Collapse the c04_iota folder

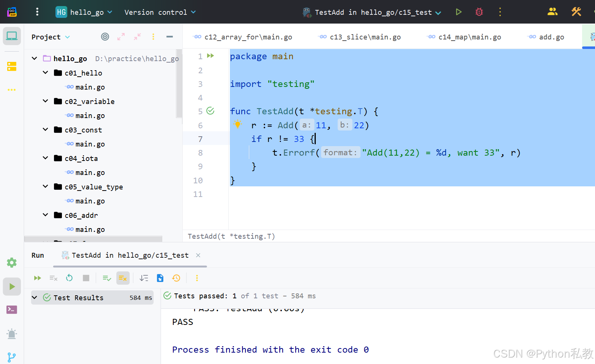pyautogui.click(x=46, y=158)
